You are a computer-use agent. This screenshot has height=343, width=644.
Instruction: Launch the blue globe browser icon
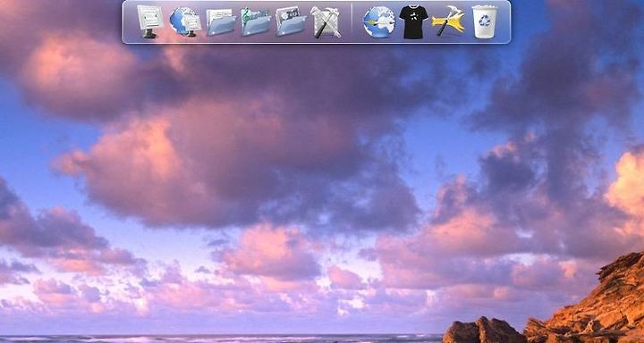pyautogui.click(x=379, y=22)
